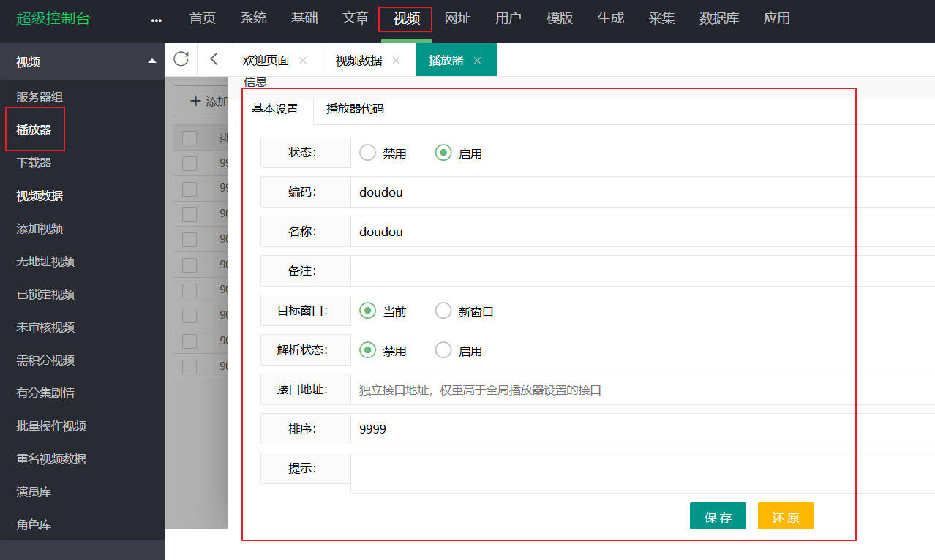Collapse the 视频 sidebar section

coord(151,61)
